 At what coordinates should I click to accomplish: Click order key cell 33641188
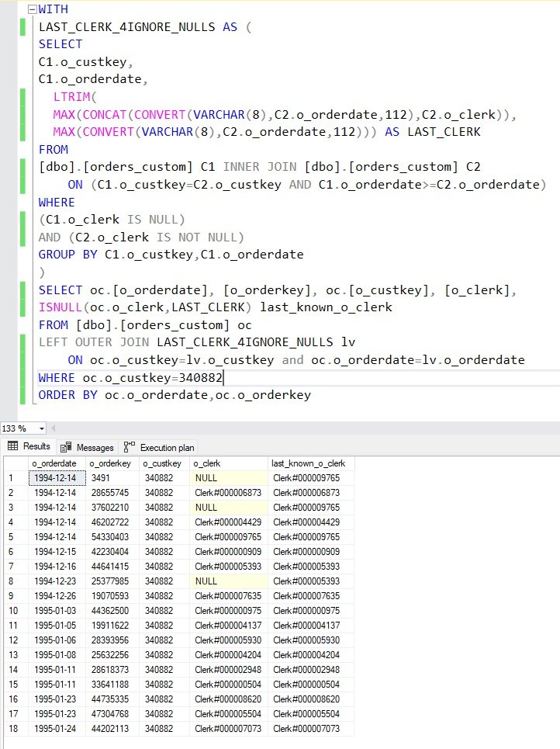[112, 684]
